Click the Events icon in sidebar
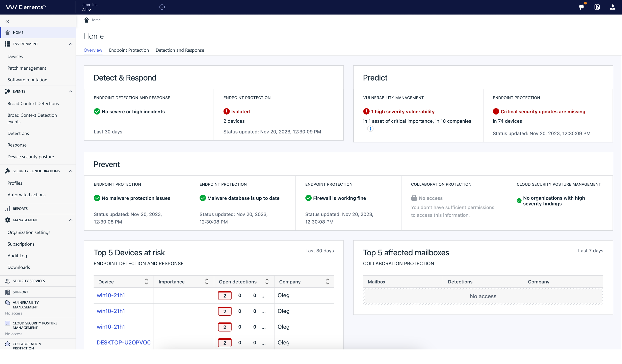Screen dimensions: 622x364 (8, 91)
